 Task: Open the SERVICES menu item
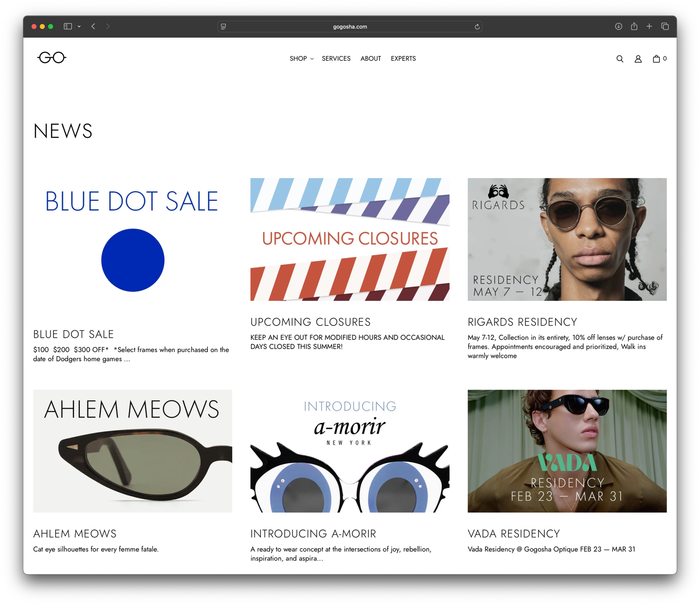(x=336, y=59)
